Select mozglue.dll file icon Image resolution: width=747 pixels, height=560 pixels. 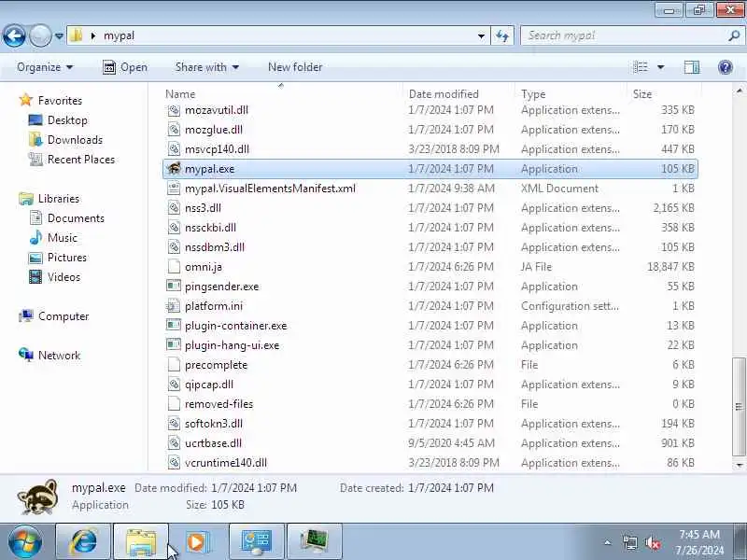click(x=174, y=130)
